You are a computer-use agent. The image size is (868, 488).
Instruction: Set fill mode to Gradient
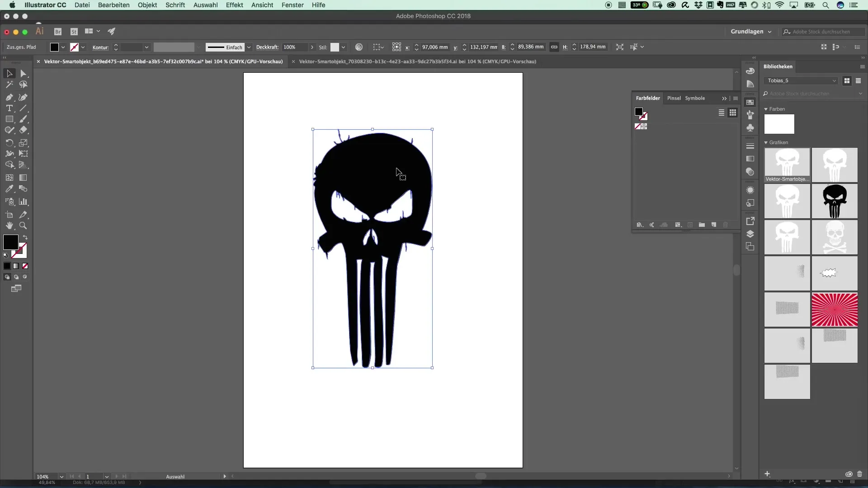[16, 266]
